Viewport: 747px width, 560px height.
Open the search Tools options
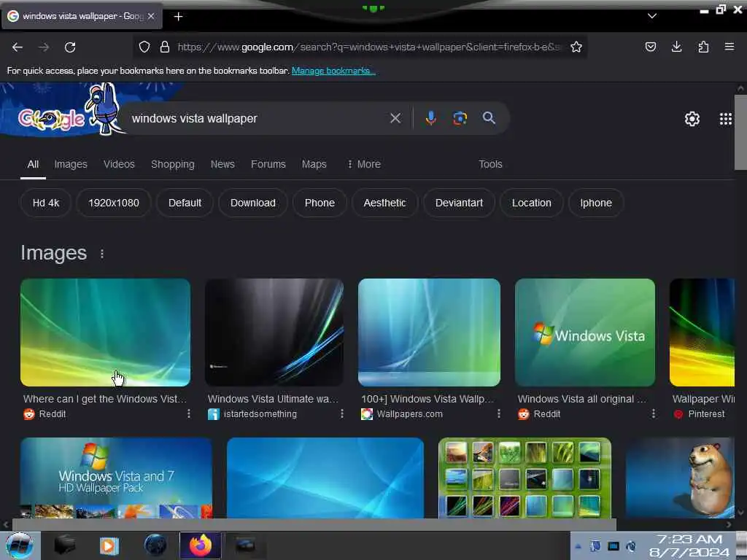[x=490, y=164]
